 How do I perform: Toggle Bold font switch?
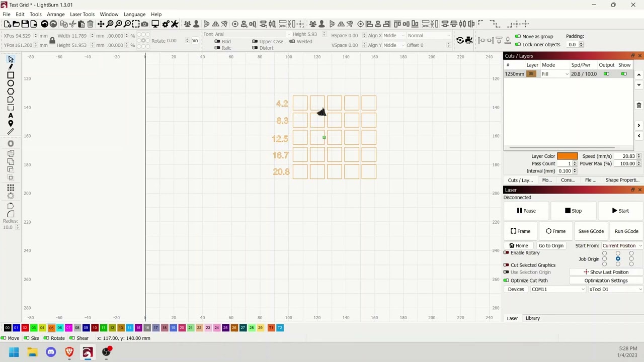coord(217,41)
